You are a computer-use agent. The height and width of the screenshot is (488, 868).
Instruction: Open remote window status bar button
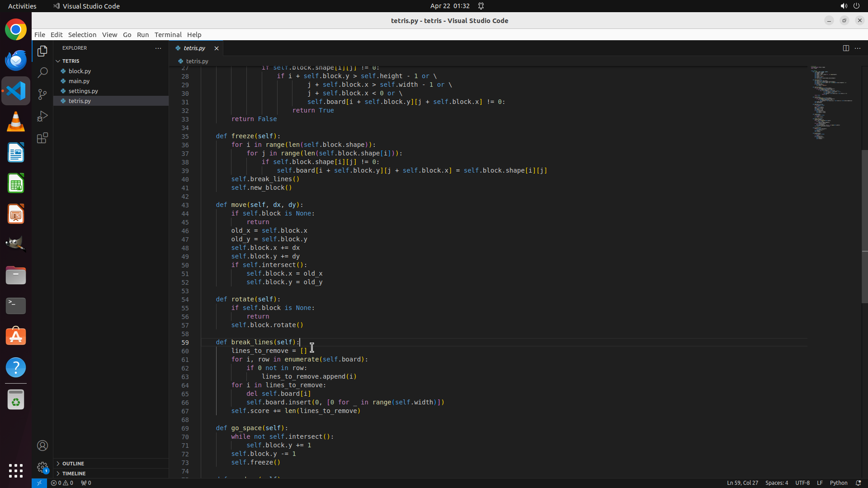tap(39, 483)
